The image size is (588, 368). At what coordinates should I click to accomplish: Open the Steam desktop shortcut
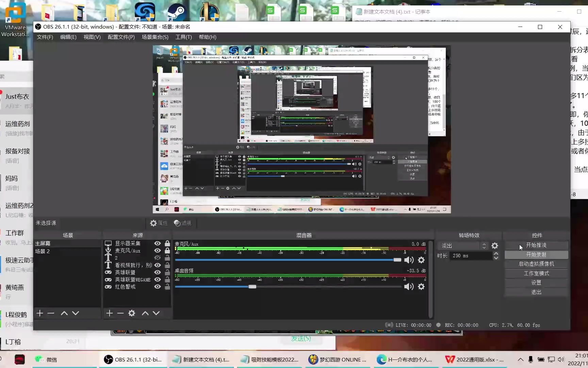pos(176,12)
